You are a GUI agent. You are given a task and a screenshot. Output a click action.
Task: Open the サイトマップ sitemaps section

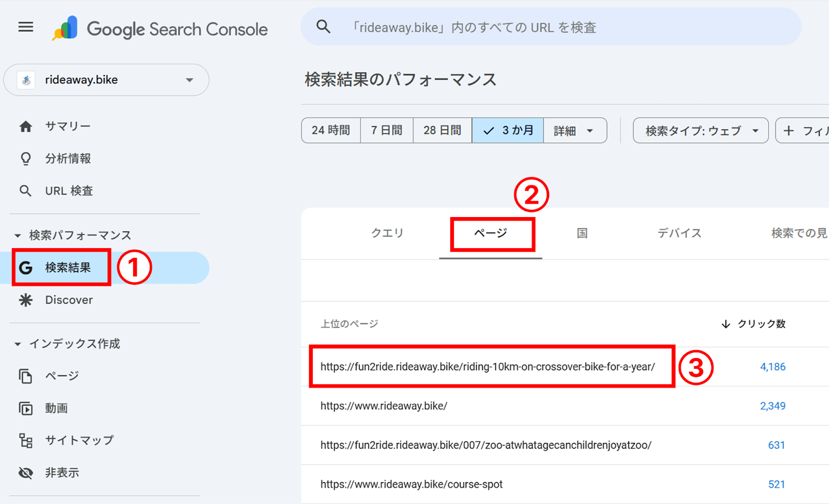79,440
